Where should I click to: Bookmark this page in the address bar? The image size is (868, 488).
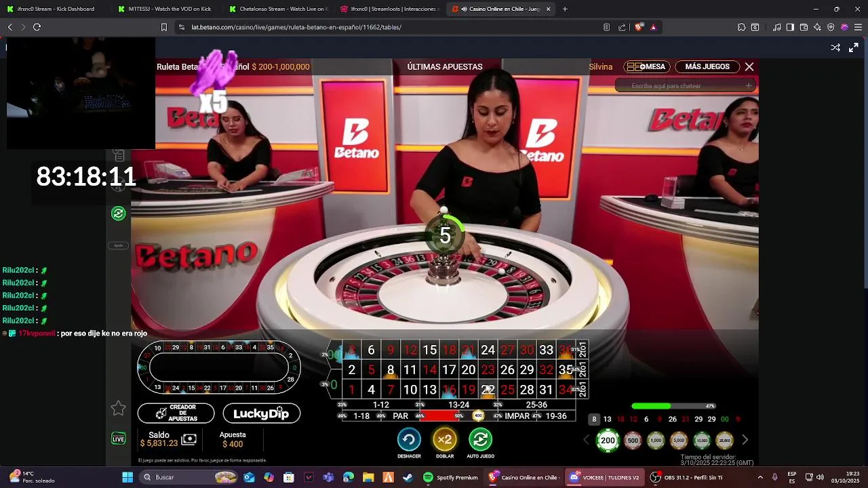(x=163, y=27)
